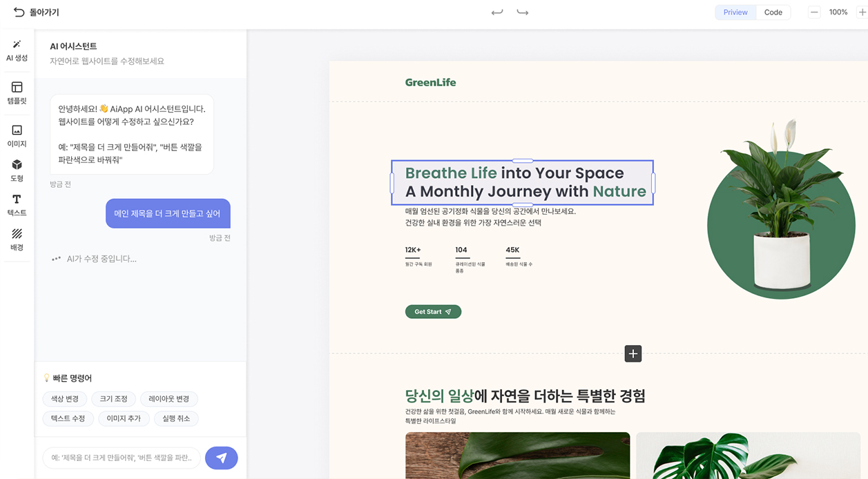Switch to the Code tab

pos(773,12)
